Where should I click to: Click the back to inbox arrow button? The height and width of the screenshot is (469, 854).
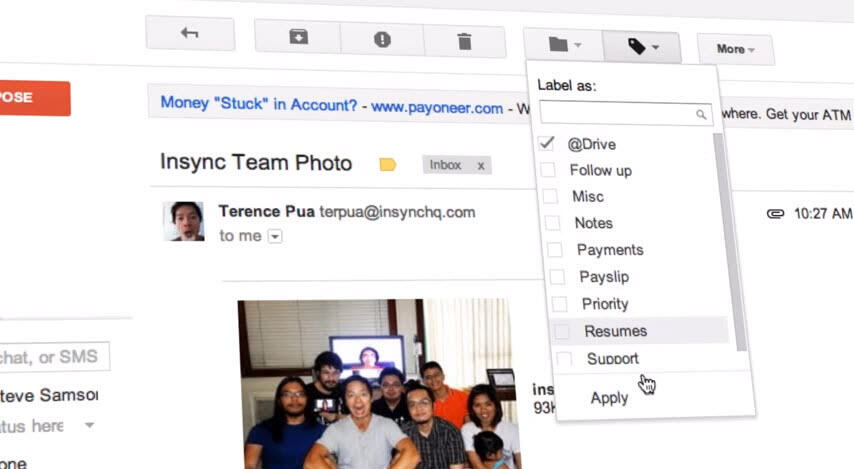click(x=190, y=33)
